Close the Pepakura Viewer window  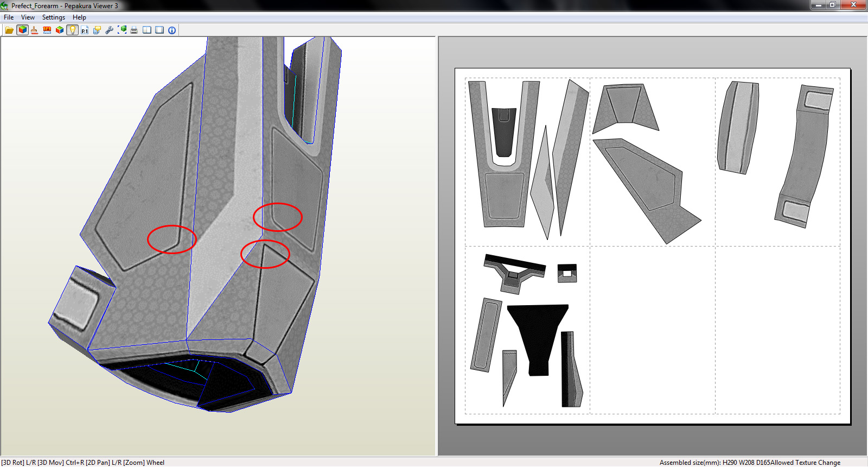[x=853, y=5]
